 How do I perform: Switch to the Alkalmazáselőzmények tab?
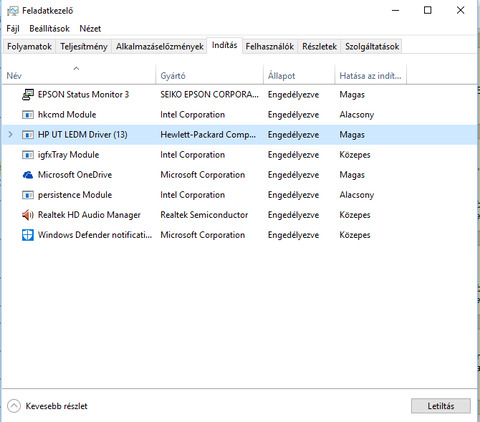pos(160,46)
